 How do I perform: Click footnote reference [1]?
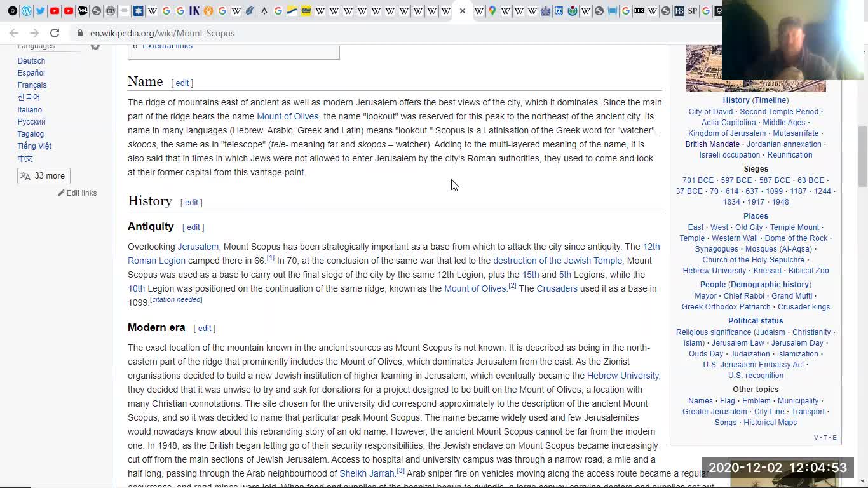pyautogui.click(x=270, y=258)
